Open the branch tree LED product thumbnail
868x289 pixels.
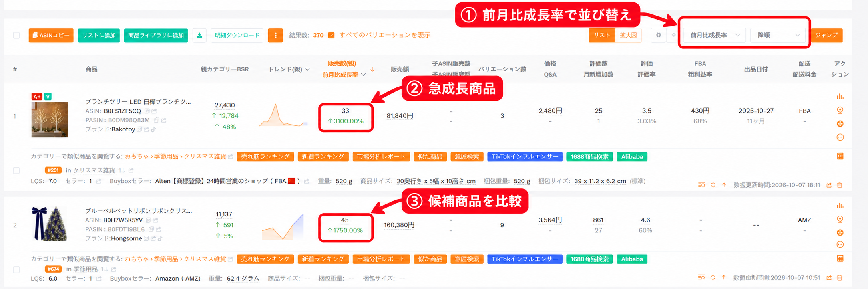point(50,119)
